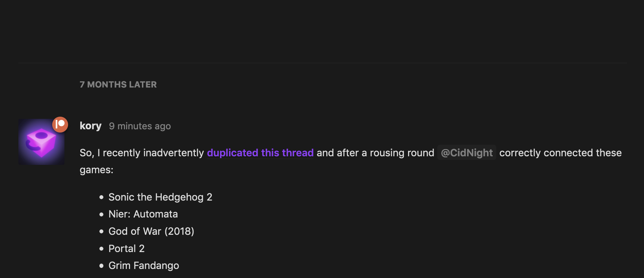Click the "God of War (2018)" list entry

click(x=151, y=231)
